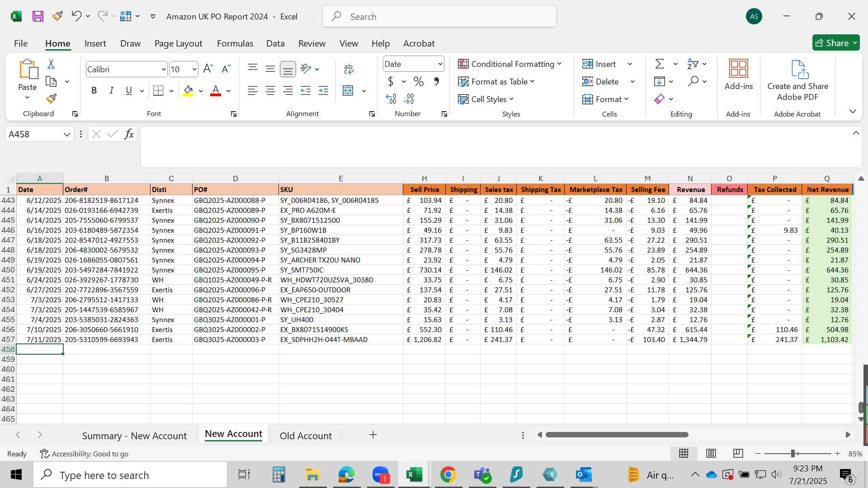Toggle Top Align
Image resolution: width=868 pixels, height=488 pixels.
[253, 68]
